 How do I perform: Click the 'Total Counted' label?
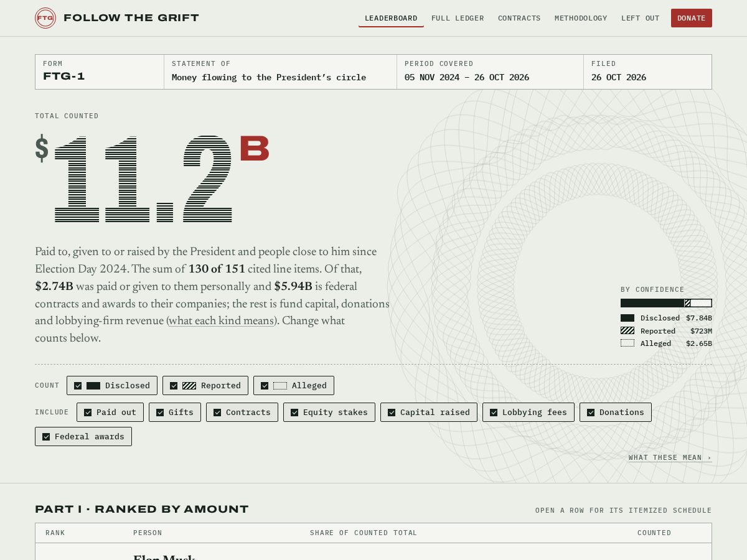tap(67, 116)
